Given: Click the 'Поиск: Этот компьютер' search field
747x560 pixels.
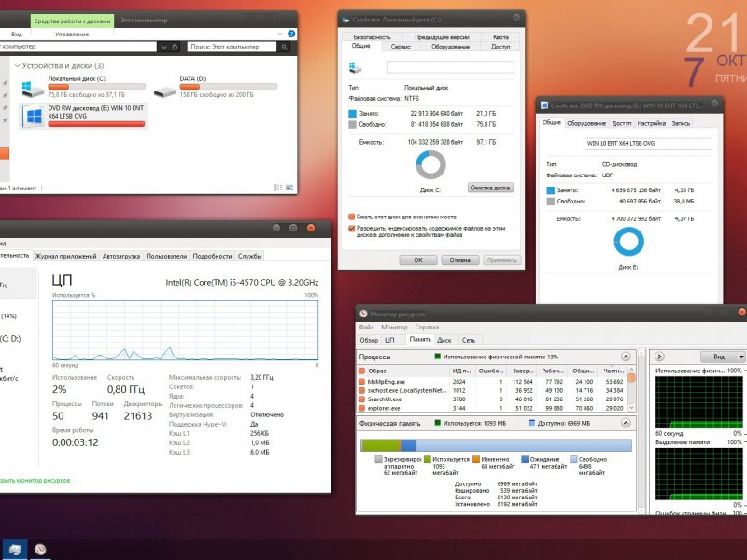Looking at the screenshot, I should pyautogui.click(x=232, y=47).
